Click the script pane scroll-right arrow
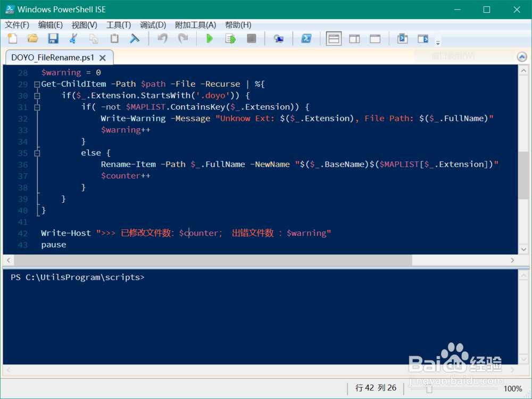Viewport: 532px width, 399px height. (512, 260)
